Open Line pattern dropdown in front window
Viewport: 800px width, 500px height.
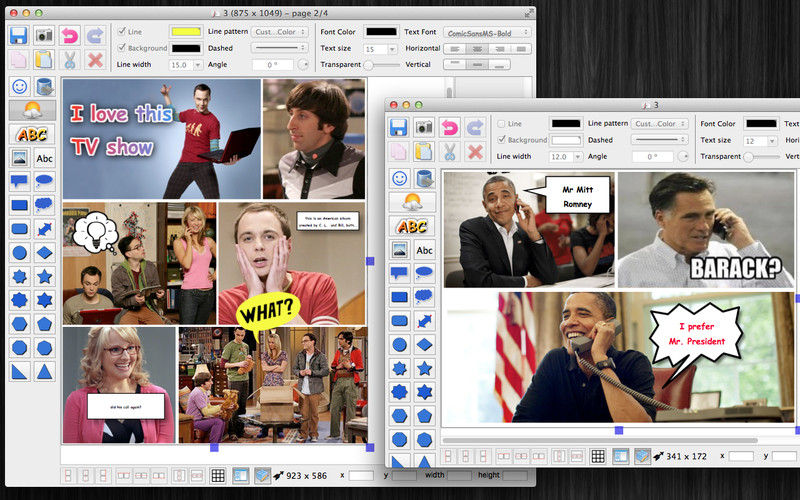coord(660,123)
